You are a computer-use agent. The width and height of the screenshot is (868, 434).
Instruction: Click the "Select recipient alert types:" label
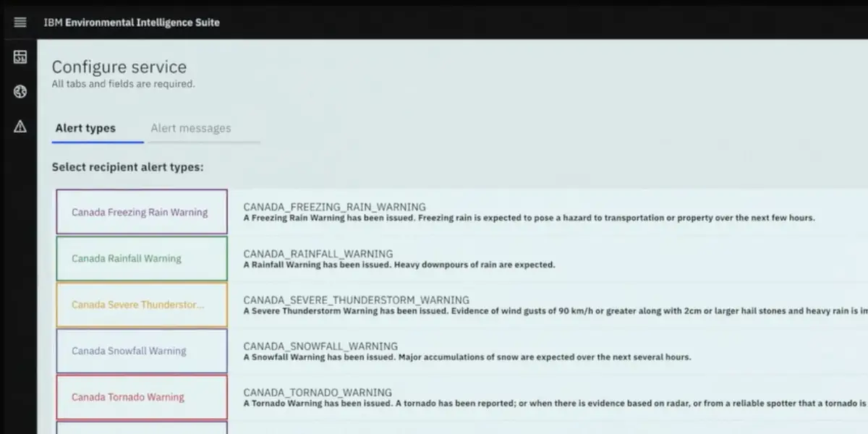pyautogui.click(x=127, y=167)
